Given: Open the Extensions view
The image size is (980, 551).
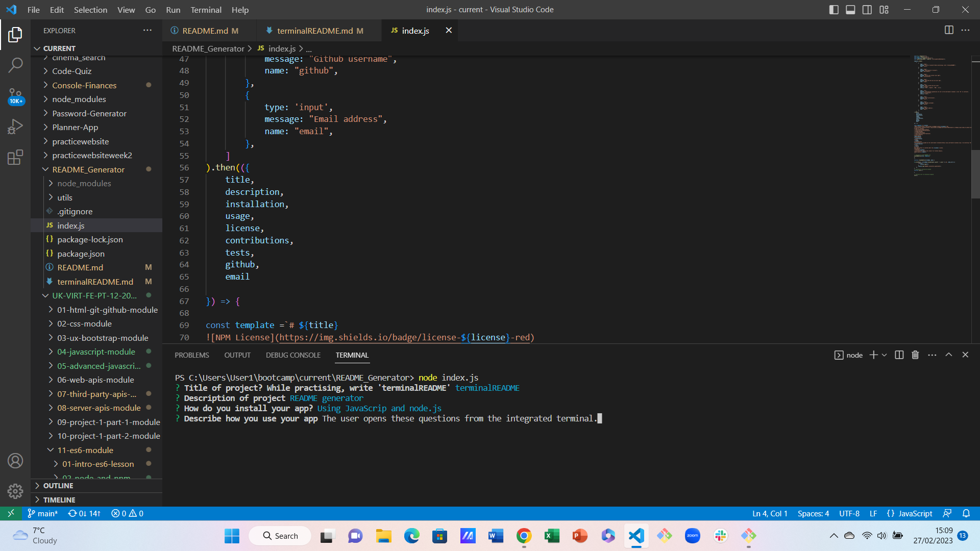Looking at the screenshot, I should coord(15,157).
